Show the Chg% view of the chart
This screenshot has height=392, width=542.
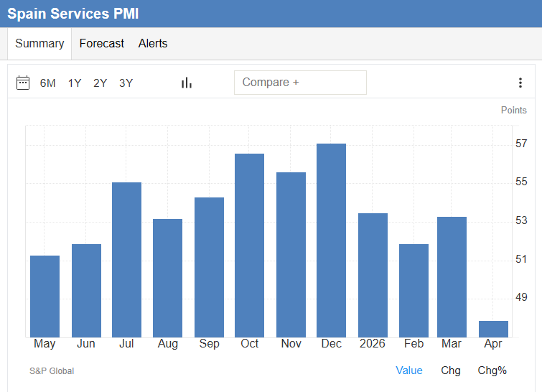click(x=492, y=370)
